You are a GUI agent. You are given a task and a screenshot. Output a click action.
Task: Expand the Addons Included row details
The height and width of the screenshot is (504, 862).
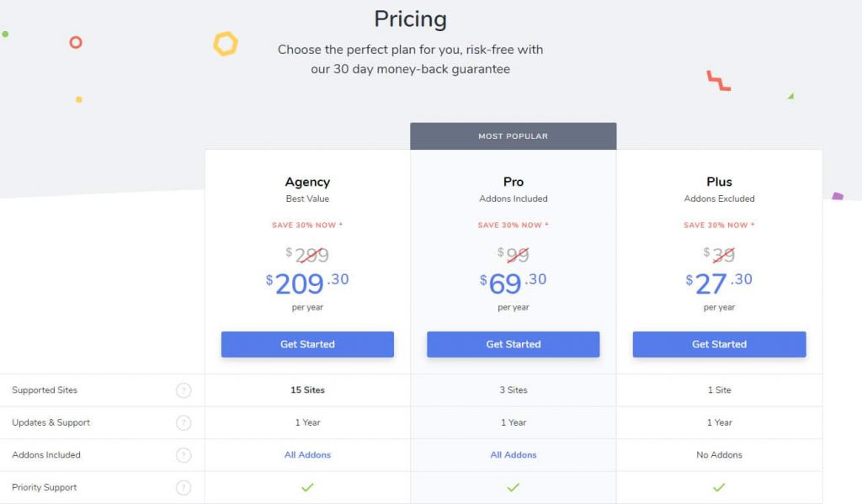[184, 454]
